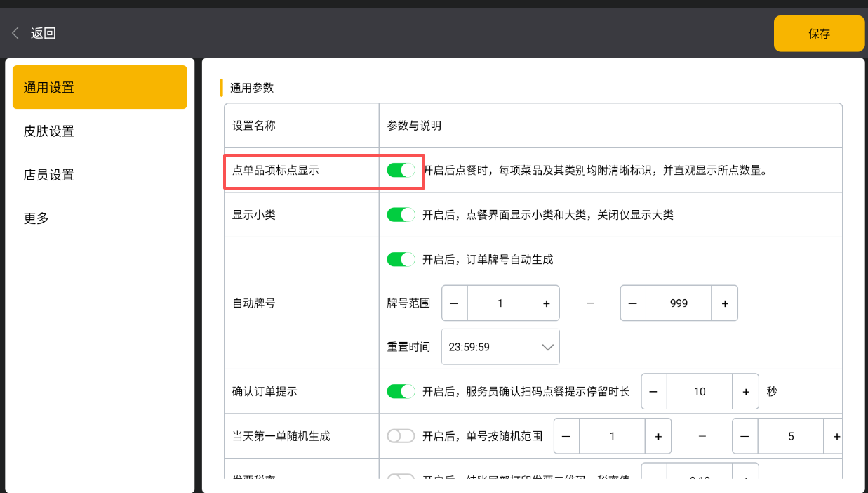Increase the random range start value of 1

point(658,436)
